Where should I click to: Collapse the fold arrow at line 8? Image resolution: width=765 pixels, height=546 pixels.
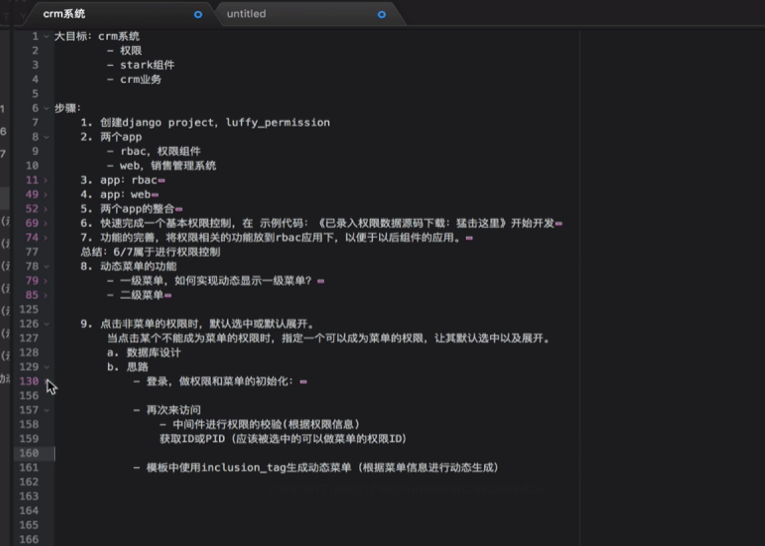tap(46, 137)
